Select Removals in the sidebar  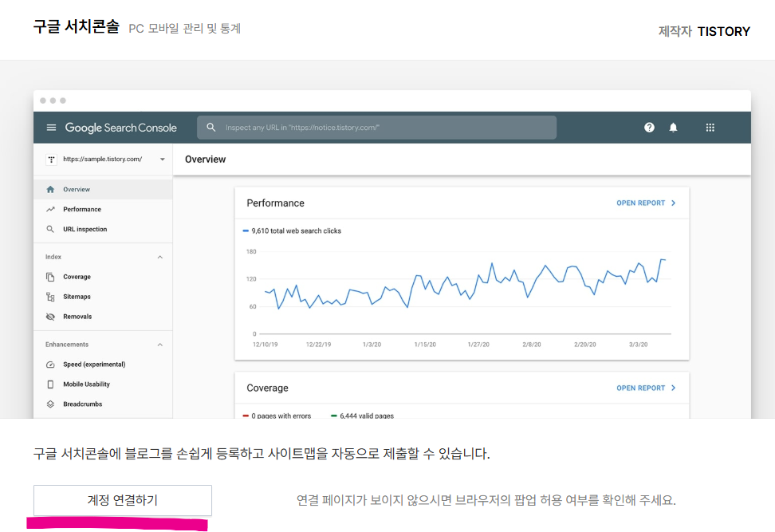(103, 317)
